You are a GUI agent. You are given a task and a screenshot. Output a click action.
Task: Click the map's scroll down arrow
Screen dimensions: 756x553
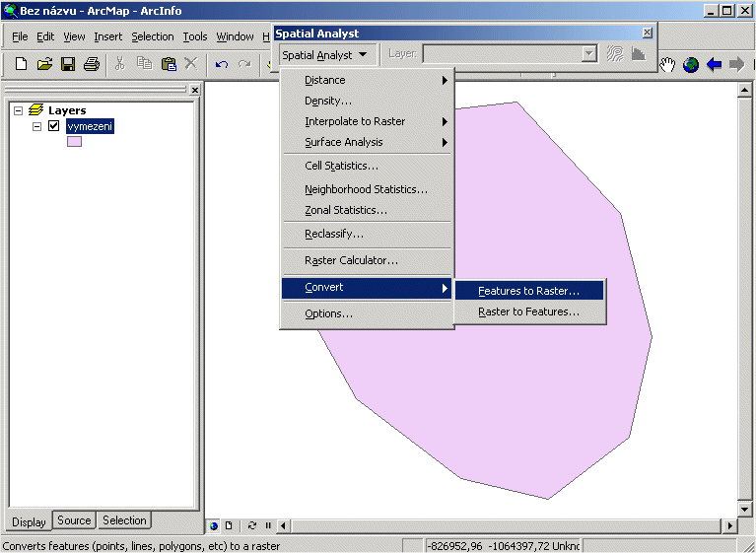point(744,509)
